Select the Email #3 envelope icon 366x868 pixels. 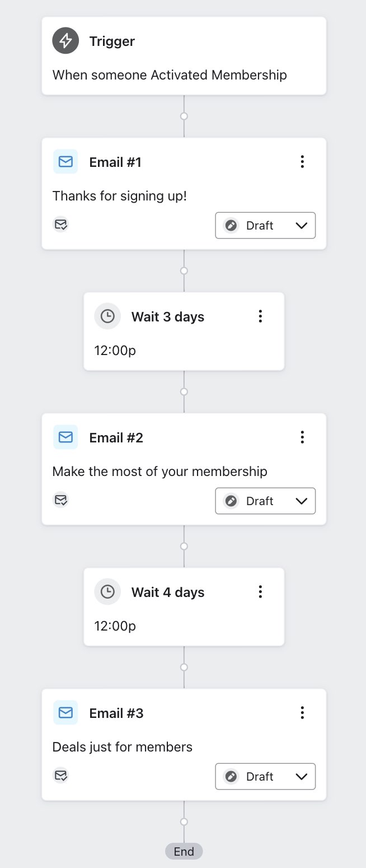click(x=65, y=712)
